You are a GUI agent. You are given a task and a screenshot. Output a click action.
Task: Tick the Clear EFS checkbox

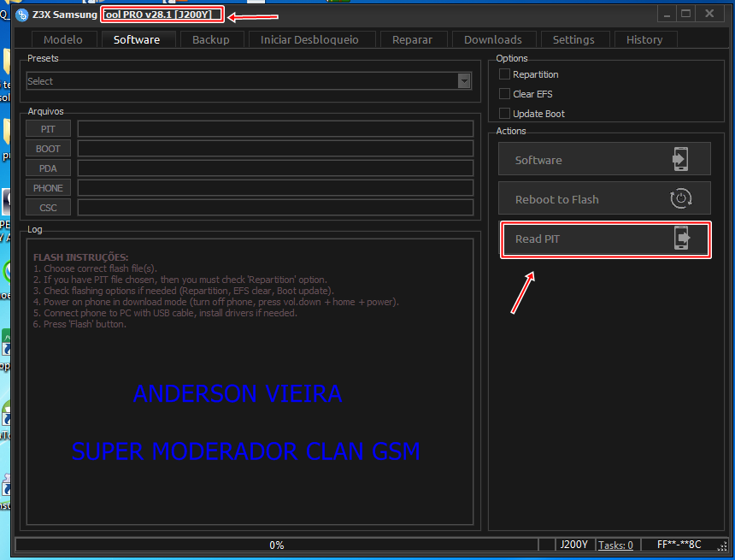coord(504,94)
